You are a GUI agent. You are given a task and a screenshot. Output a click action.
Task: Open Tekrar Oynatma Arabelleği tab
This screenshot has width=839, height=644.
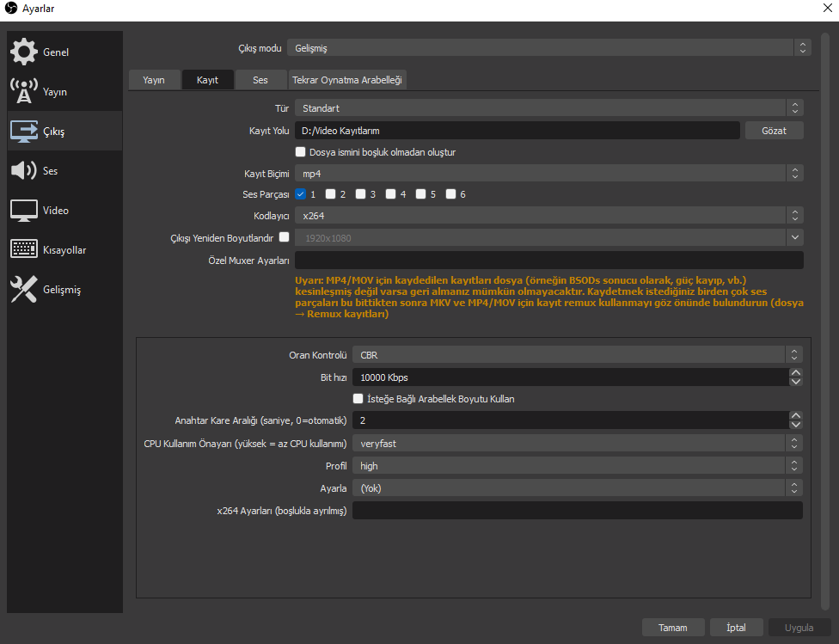(x=347, y=80)
